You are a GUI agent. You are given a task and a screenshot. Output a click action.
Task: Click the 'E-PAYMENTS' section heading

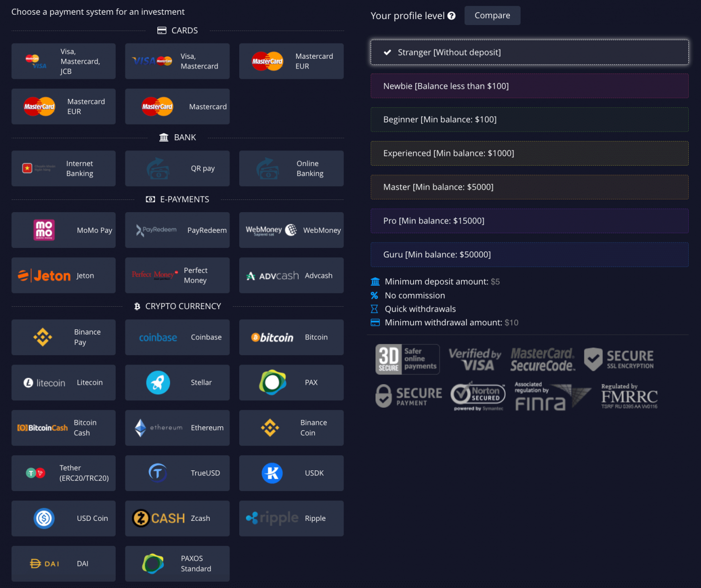pos(184,199)
